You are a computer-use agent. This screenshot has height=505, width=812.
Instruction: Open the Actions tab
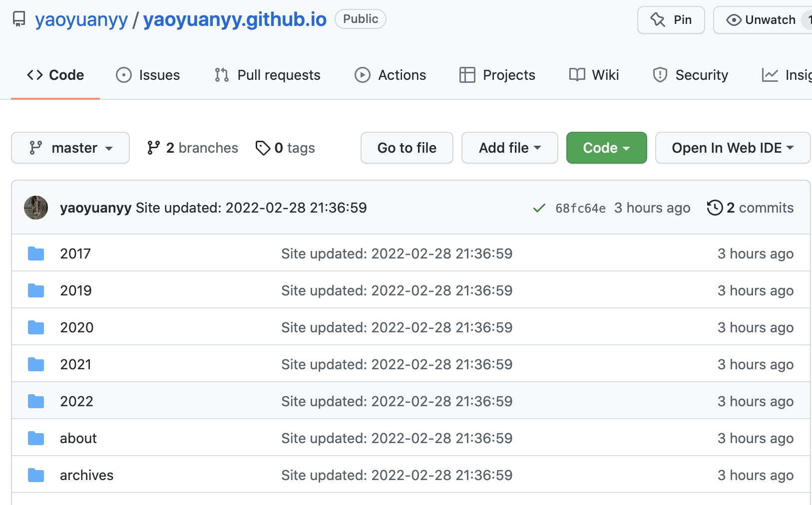click(390, 75)
